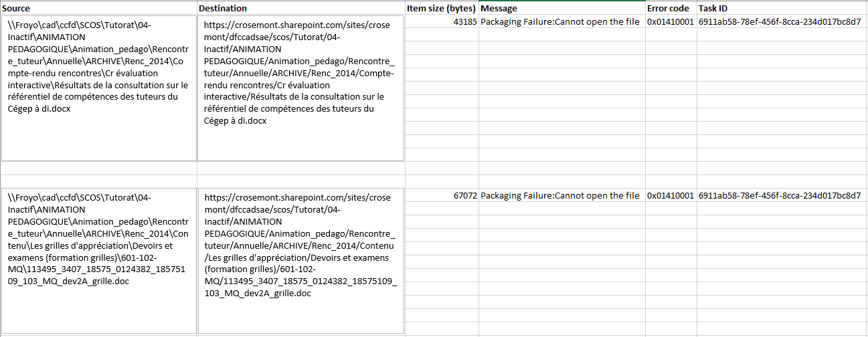Select the second row's 0x01410001 error code
This screenshot has height=337, width=868.
671,196
